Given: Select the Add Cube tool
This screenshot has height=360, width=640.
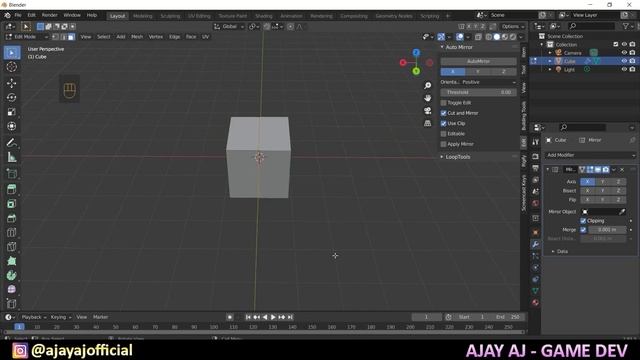Looking at the screenshot, I should [x=11, y=173].
